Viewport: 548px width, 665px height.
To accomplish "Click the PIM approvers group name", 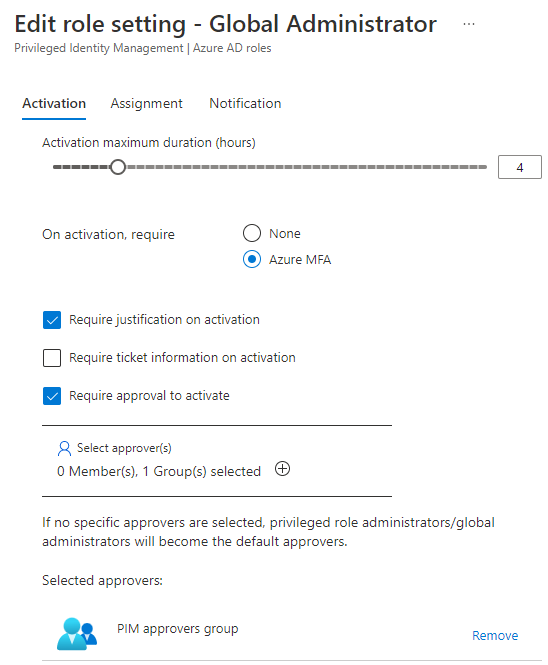I will [x=177, y=629].
